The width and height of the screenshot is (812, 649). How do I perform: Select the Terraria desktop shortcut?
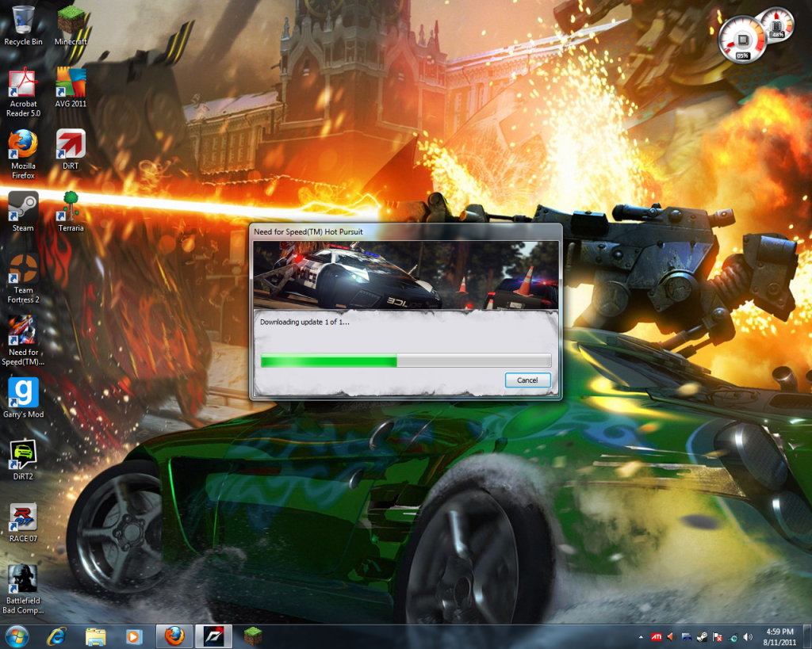(x=71, y=207)
